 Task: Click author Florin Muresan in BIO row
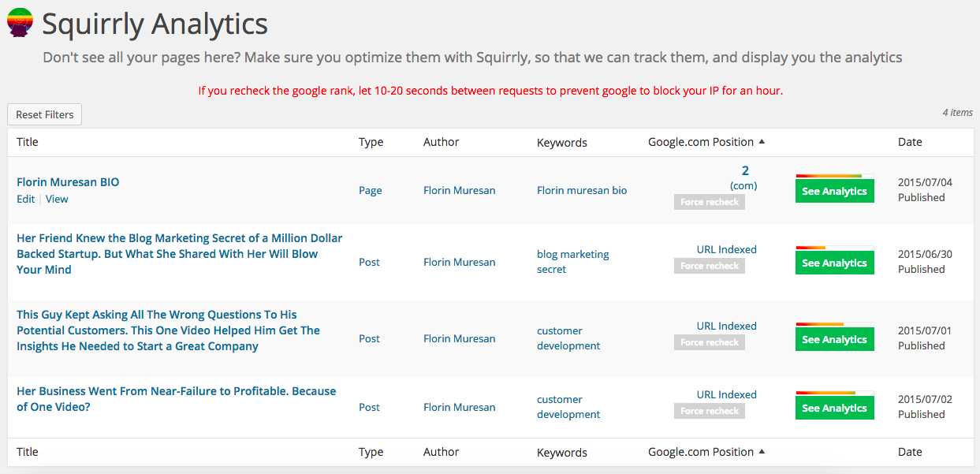[460, 190]
